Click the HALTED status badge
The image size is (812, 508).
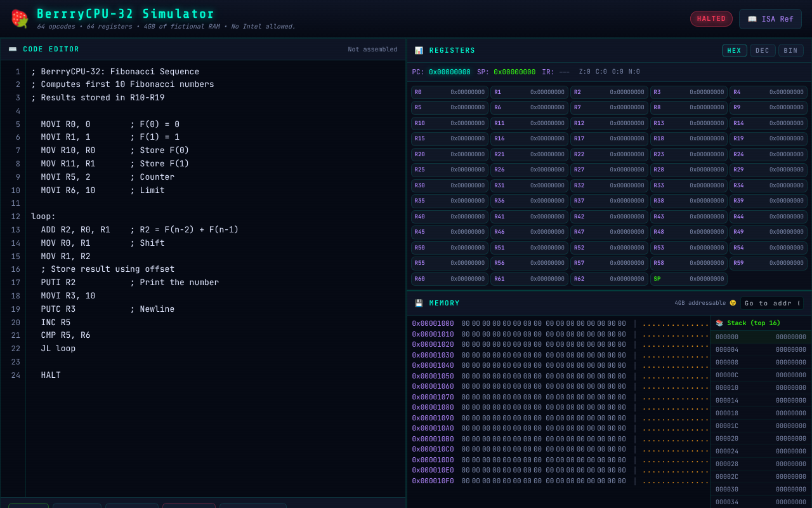[711, 19]
